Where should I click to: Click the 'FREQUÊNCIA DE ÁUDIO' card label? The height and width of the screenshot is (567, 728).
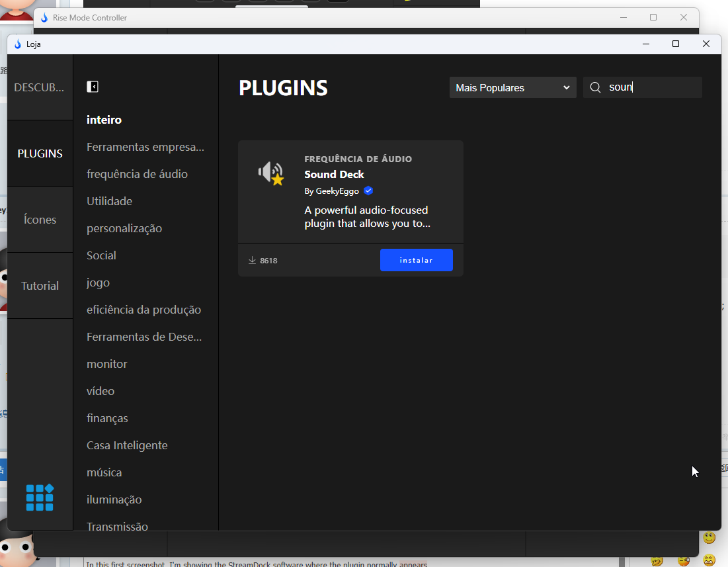click(358, 159)
